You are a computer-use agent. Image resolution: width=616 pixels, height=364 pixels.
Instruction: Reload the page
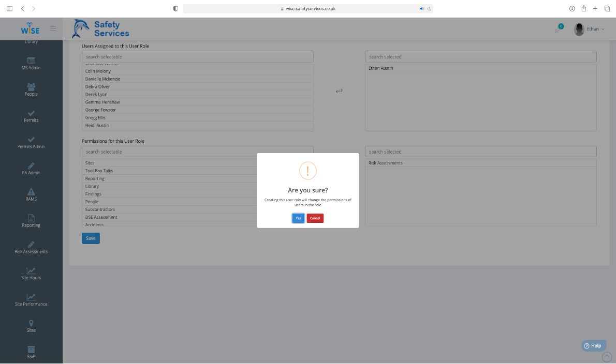[x=429, y=9]
